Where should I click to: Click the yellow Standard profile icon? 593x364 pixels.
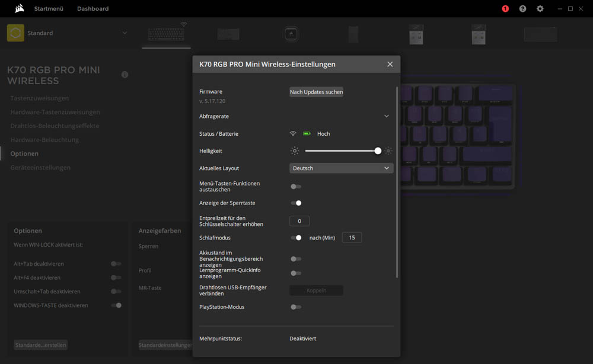15,33
